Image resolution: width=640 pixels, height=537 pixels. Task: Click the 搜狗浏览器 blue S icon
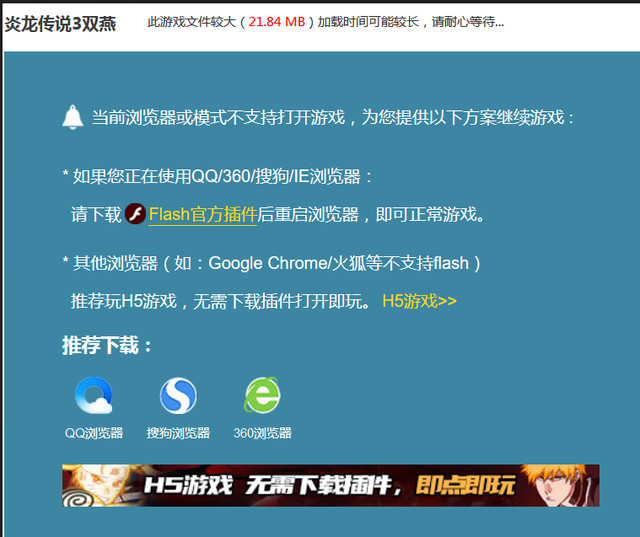click(178, 395)
